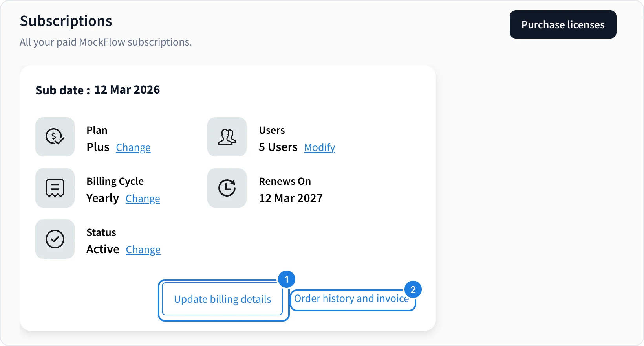Click the Status checkmark circle icon

(55, 239)
